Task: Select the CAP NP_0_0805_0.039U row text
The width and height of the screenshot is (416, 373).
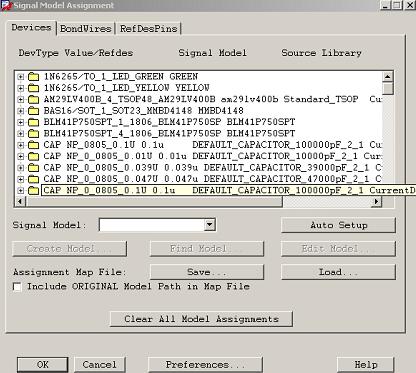Action: 212,168
